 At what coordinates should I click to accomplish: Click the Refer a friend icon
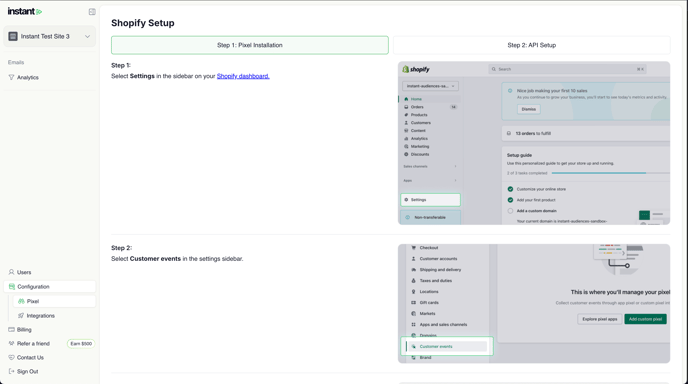tap(11, 343)
